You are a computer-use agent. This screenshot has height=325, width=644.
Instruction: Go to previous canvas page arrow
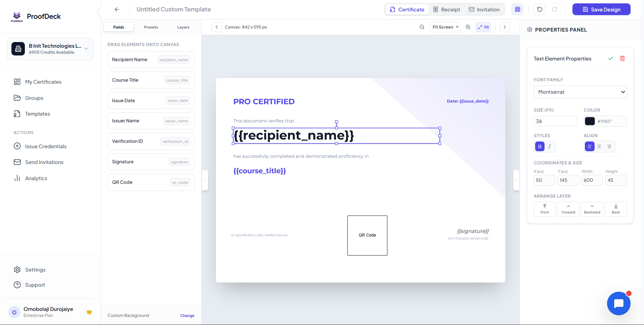click(217, 27)
